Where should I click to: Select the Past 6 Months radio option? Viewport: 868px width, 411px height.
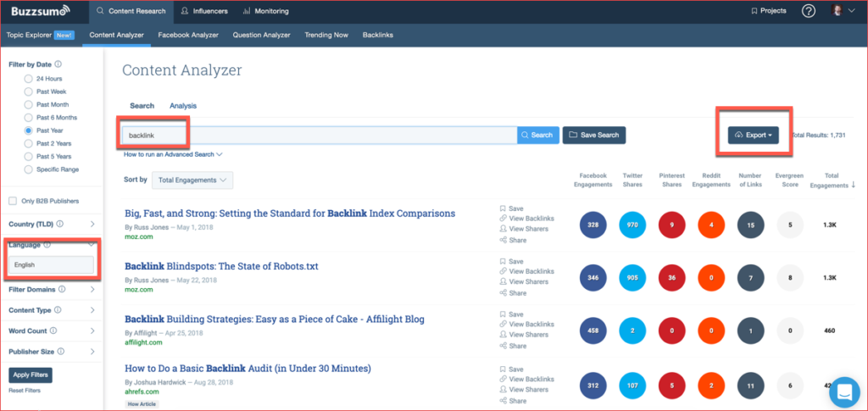(x=29, y=118)
